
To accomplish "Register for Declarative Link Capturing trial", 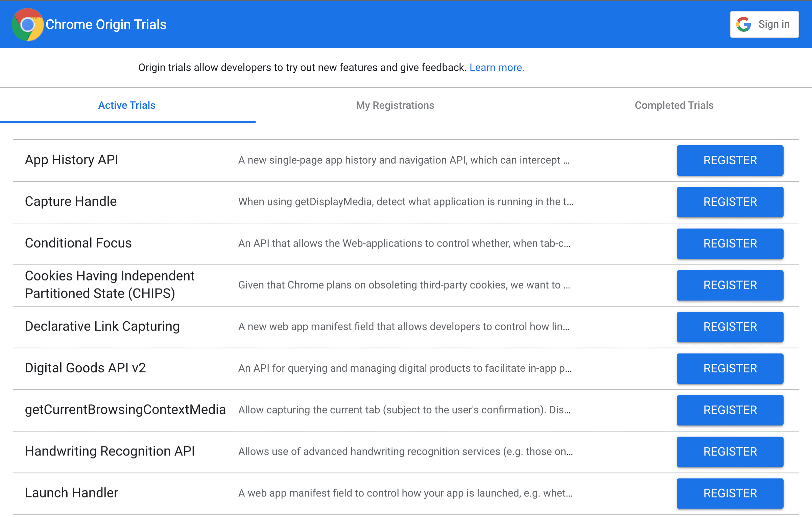I will [x=730, y=326].
